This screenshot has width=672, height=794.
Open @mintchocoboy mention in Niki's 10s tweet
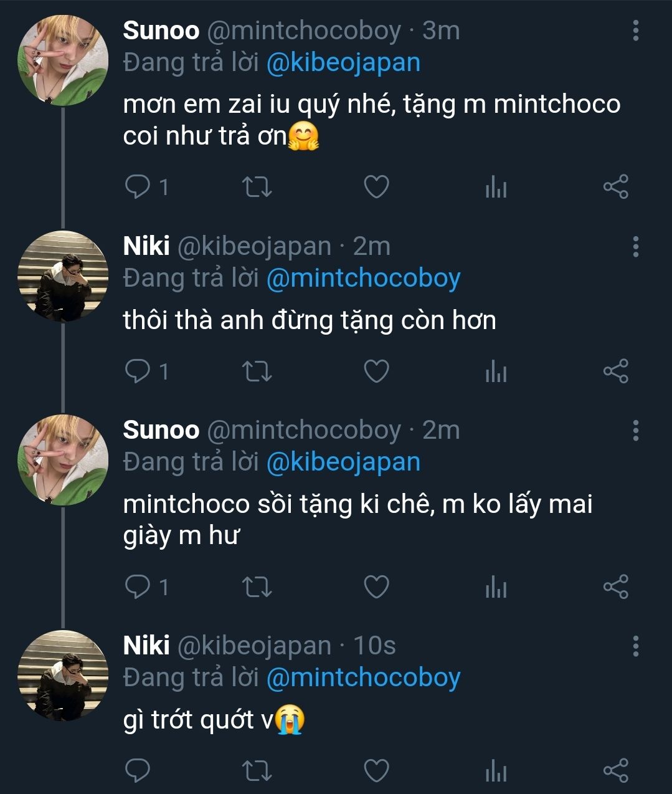tap(363, 677)
